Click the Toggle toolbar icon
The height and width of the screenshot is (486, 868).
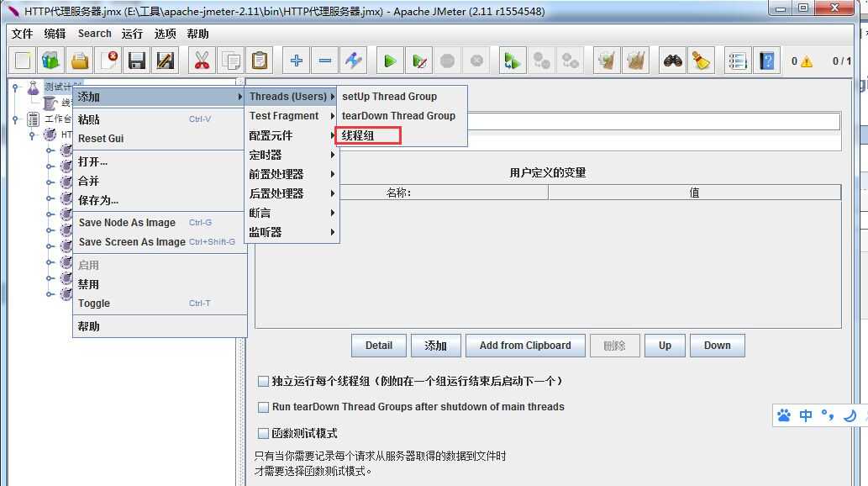[x=353, y=61]
